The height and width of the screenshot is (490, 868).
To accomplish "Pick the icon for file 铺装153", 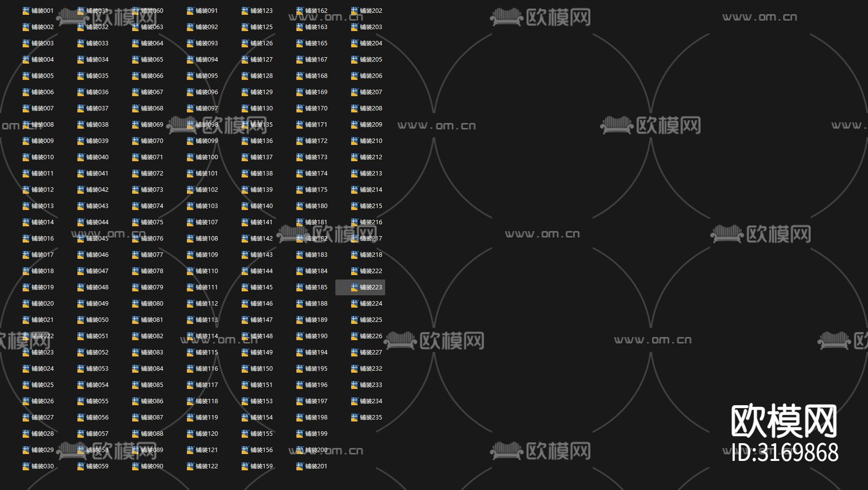I will tap(245, 401).
